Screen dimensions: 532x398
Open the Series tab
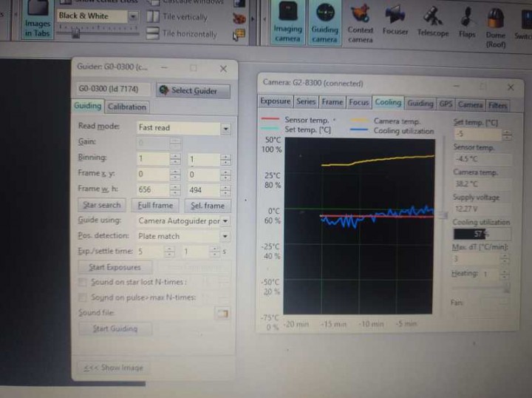tap(306, 101)
